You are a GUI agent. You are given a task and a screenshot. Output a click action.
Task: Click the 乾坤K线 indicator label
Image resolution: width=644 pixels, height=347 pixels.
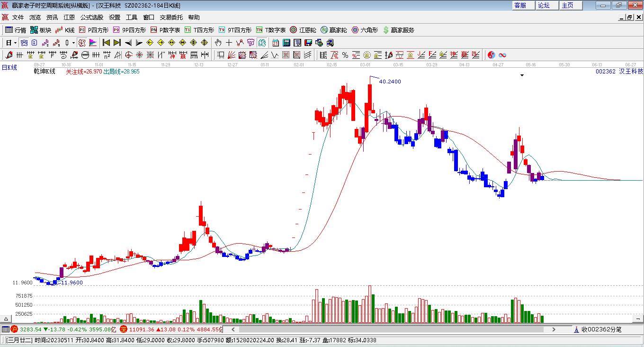click(45, 72)
